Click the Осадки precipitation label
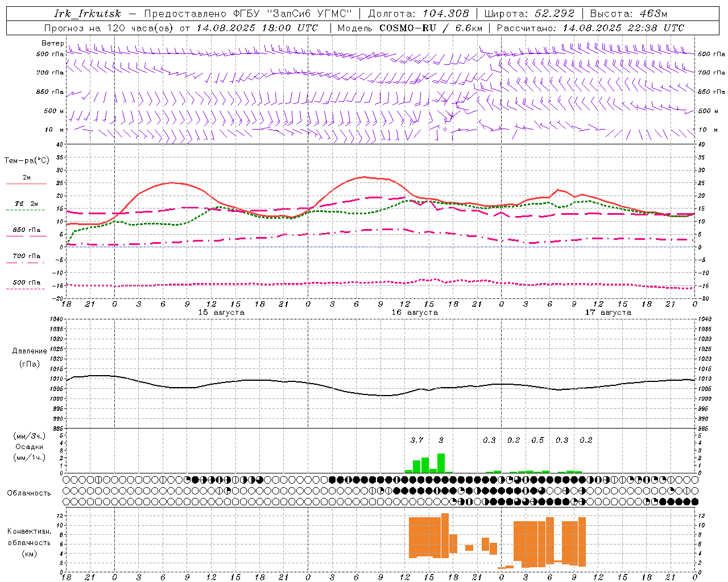This screenshot has width=728, height=582. (29, 447)
